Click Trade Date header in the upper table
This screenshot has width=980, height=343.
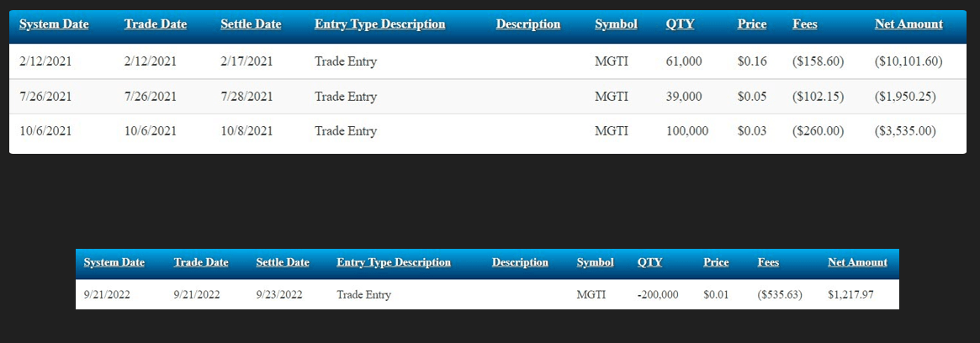tap(156, 24)
